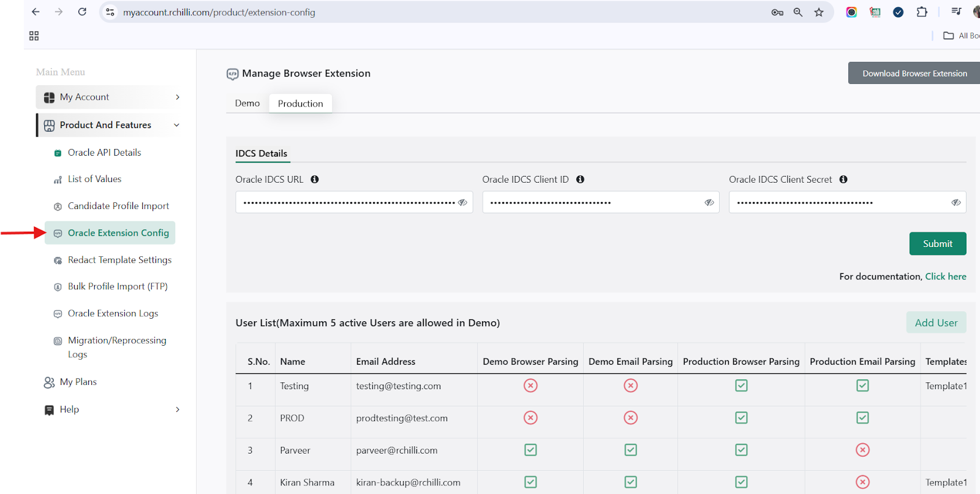The height and width of the screenshot is (494, 980).
Task: Open the My Plans menu item
Action: 78,382
